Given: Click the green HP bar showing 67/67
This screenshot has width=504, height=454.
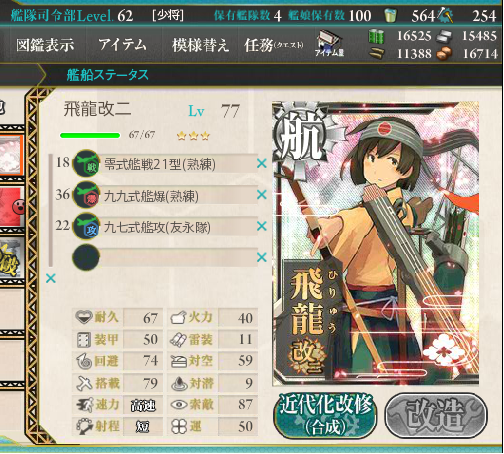Looking at the screenshot, I should [x=90, y=135].
